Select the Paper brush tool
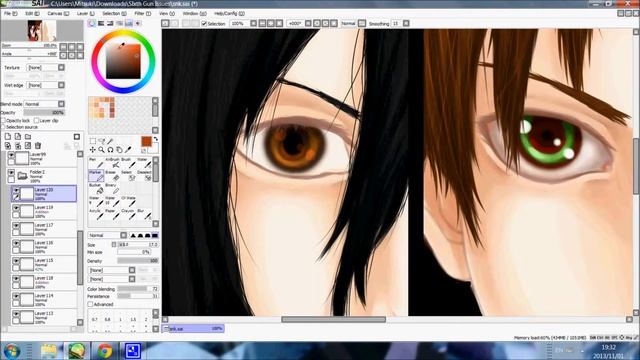 coord(112,214)
